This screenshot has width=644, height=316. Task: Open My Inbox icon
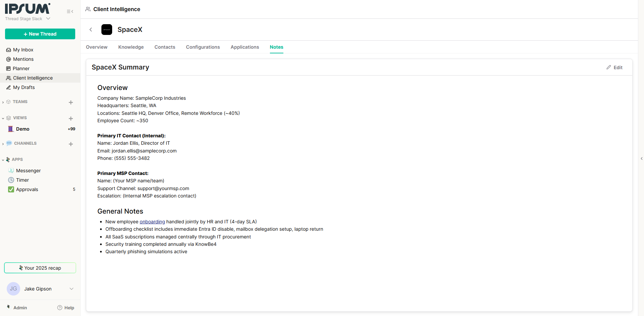coord(9,50)
